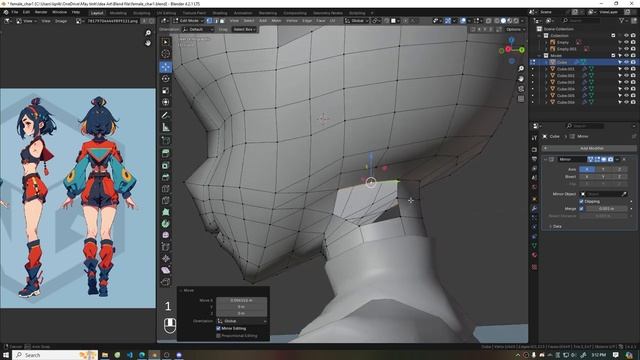Open Windows Search box on taskbar
Viewport: 640px width, 360px height.
click(55, 355)
